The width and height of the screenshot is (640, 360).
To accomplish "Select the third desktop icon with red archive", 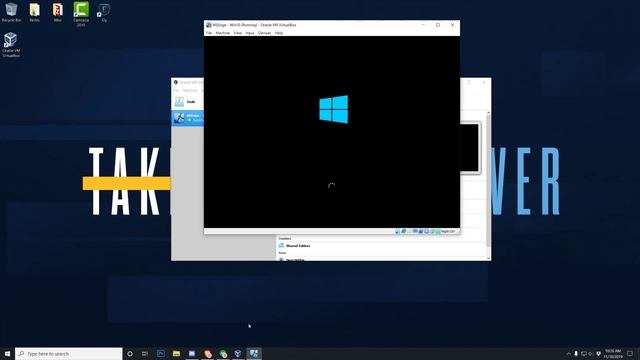I will [58, 12].
